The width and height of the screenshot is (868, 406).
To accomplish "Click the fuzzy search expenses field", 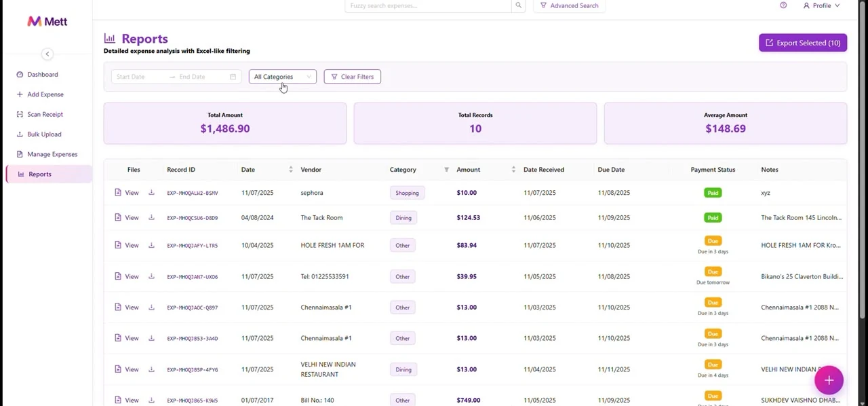I will tap(428, 5).
